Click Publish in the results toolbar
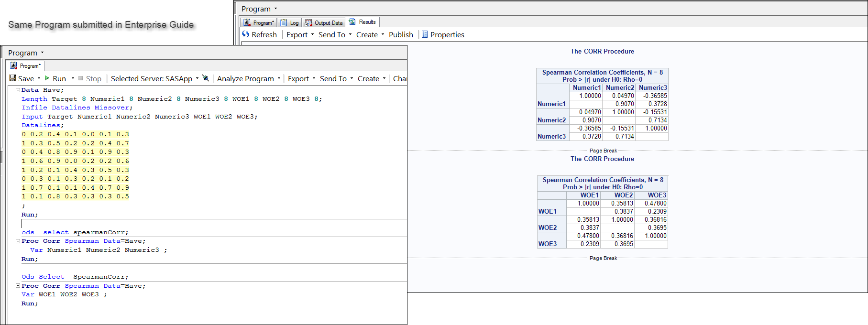 point(401,34)
